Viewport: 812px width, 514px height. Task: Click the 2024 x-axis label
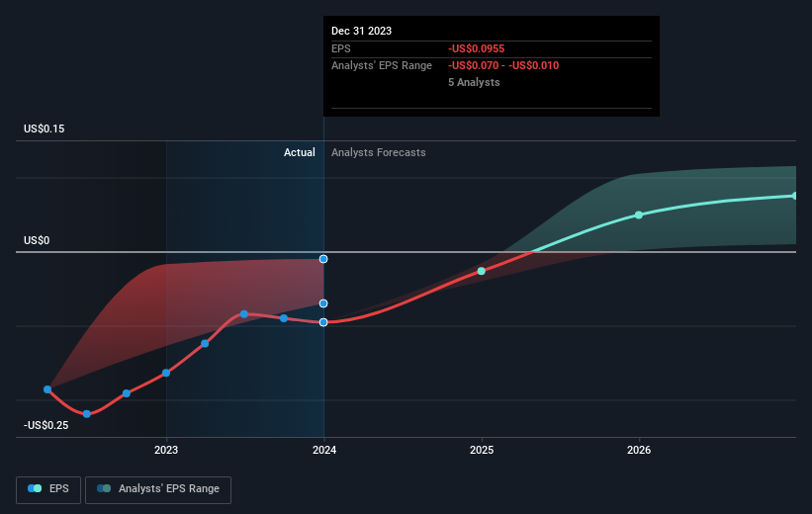click(324, 450)
